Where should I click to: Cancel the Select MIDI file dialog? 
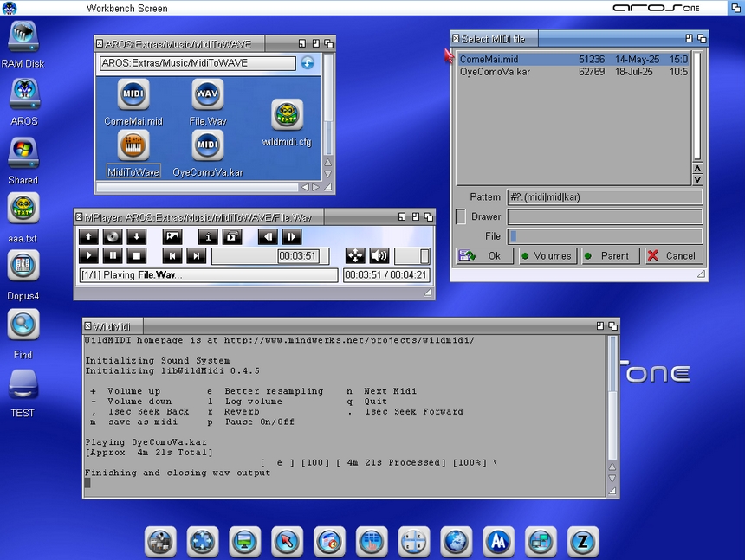673,256
